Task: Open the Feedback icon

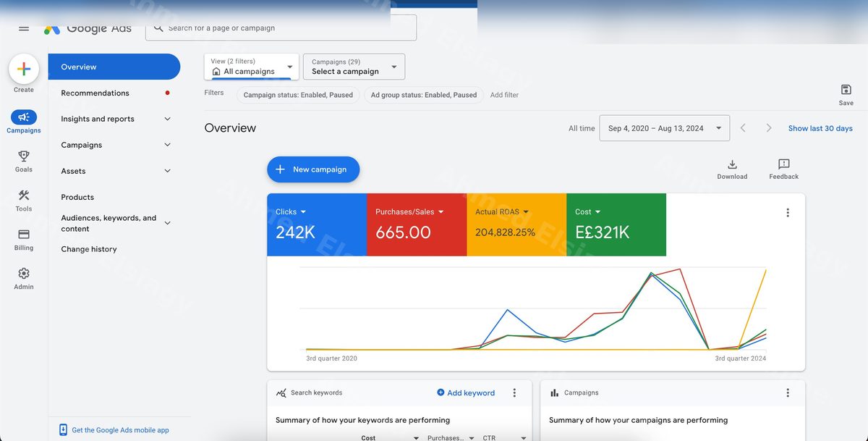Action: [x=784, y=164]
